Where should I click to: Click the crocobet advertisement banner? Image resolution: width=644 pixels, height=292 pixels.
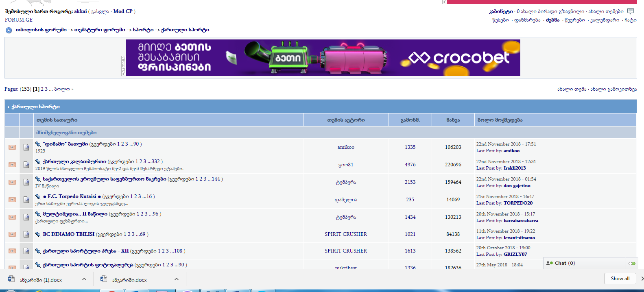coord(323,58)
